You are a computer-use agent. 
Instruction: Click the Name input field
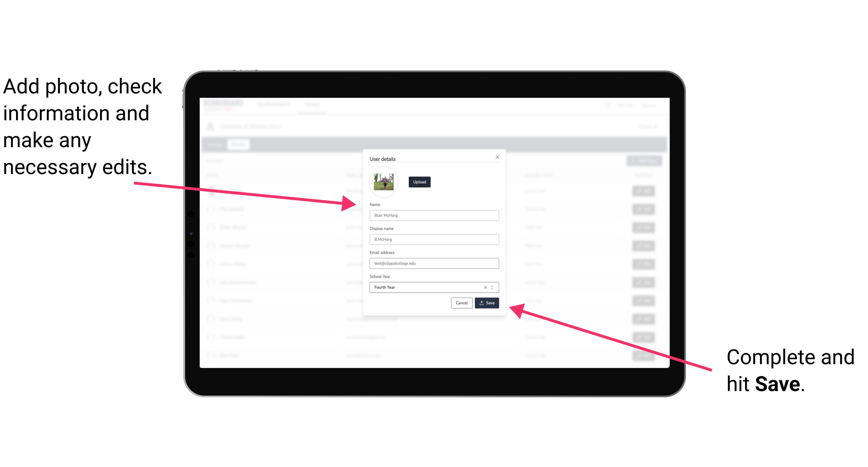click(433, 215)
